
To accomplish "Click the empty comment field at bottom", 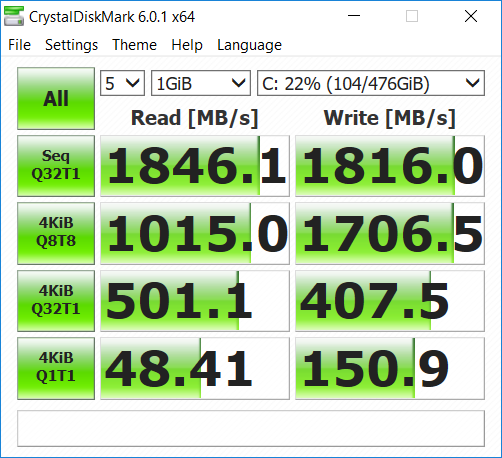I will click(251, 428).
